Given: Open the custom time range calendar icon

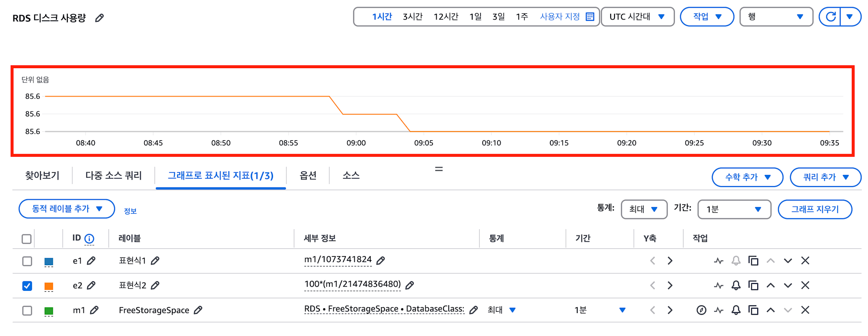Looking at the screenshot, I should coord(590,16).
